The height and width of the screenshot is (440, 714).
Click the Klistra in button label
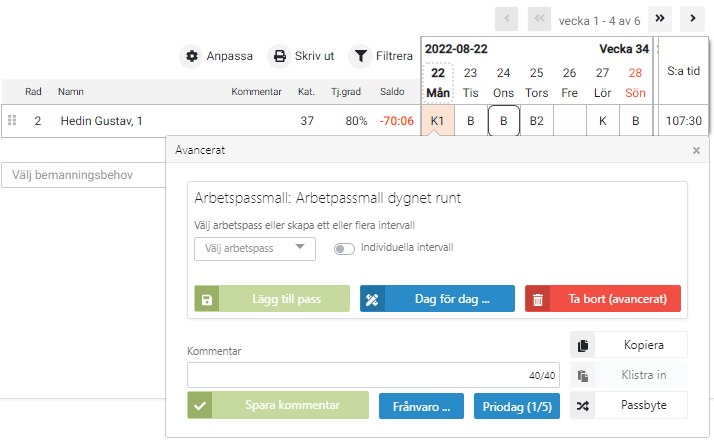(643, 375)
